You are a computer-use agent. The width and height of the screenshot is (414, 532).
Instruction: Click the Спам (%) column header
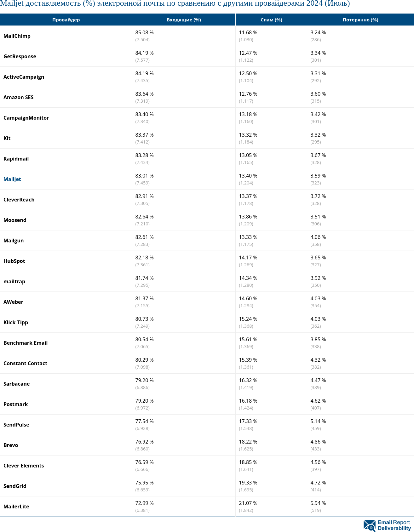[271, 20]
